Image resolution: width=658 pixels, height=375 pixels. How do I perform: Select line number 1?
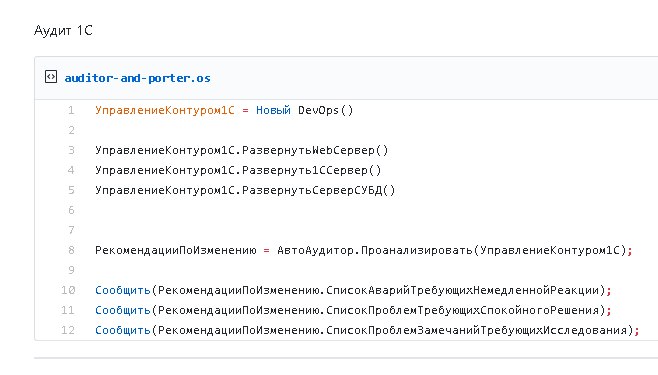(x=71, y=110)
